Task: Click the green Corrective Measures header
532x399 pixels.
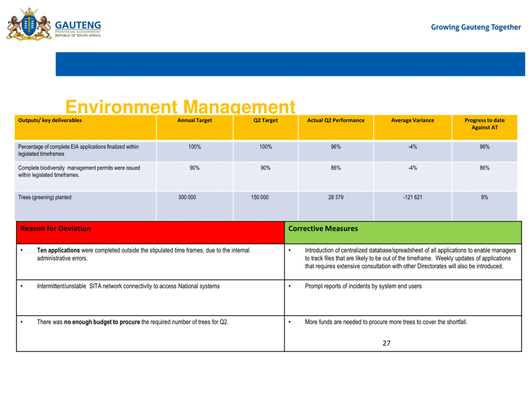Action: click(403, 233)
